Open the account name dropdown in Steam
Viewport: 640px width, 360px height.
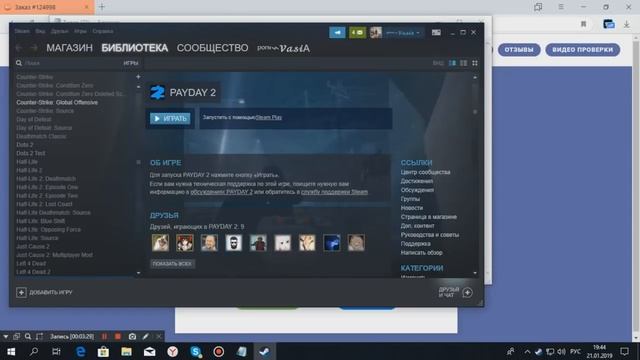[x=403, y=33]
